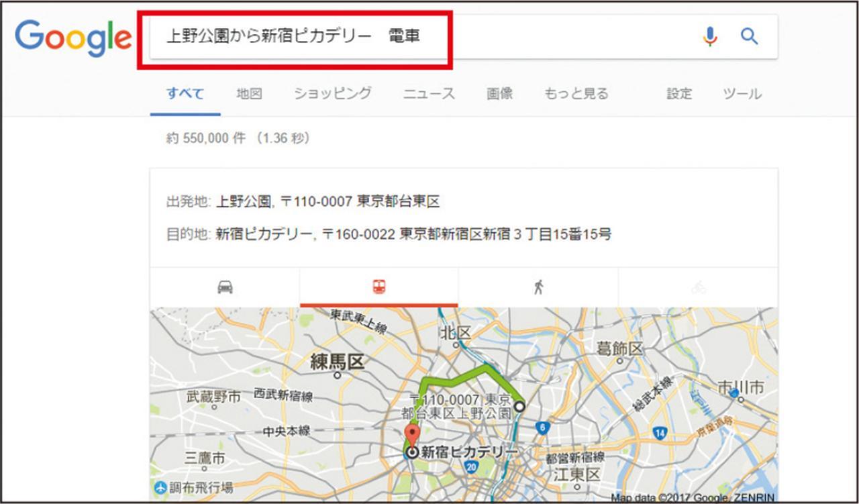Start voice search with microphone icon
The image size is (859, 504).
709,36
